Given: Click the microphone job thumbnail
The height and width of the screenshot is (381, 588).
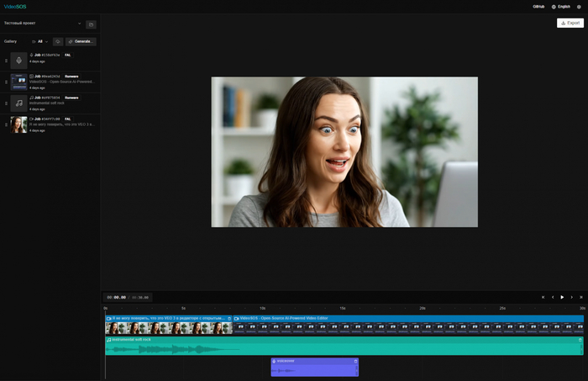Looking at the screenshot, I should click(18, 61).
